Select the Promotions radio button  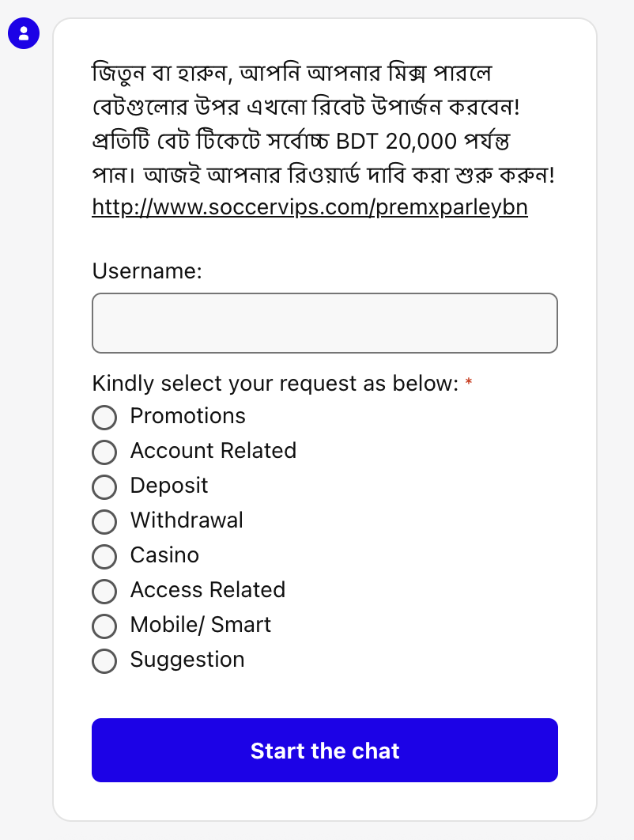[x=104, y=418]
